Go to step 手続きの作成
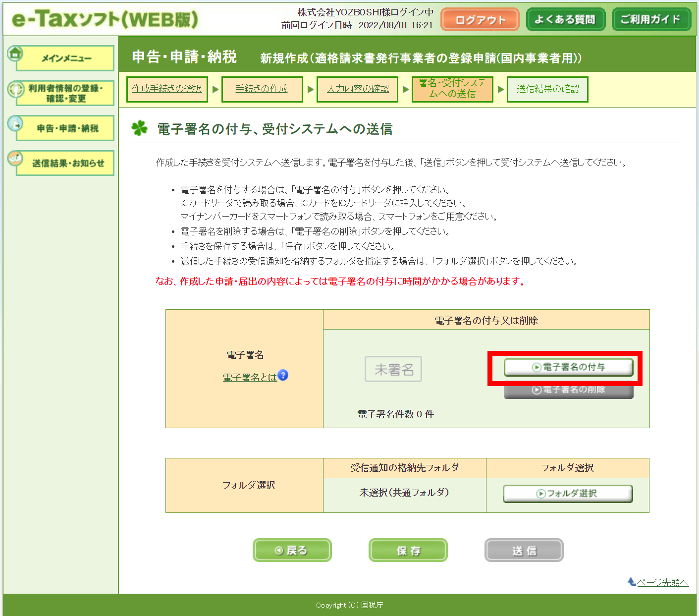Image resolution: width=699 pixels, height=616 pixels. 262,89
